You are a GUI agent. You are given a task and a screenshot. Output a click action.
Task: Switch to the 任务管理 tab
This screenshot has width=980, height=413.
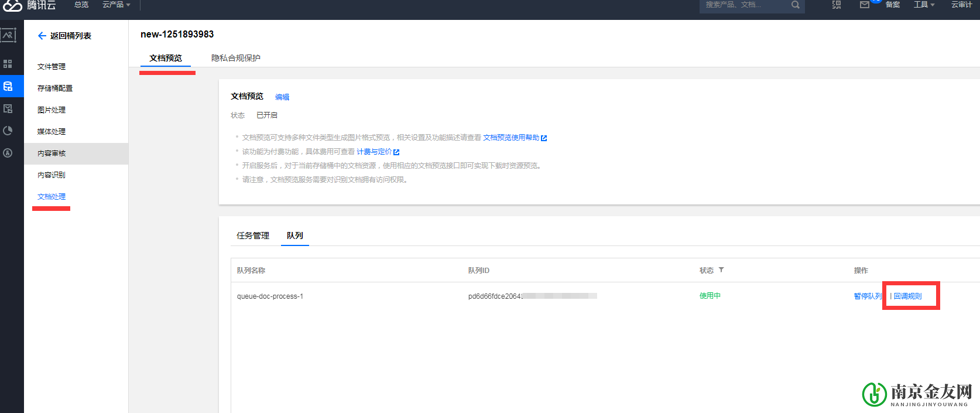tap(253, 235)
